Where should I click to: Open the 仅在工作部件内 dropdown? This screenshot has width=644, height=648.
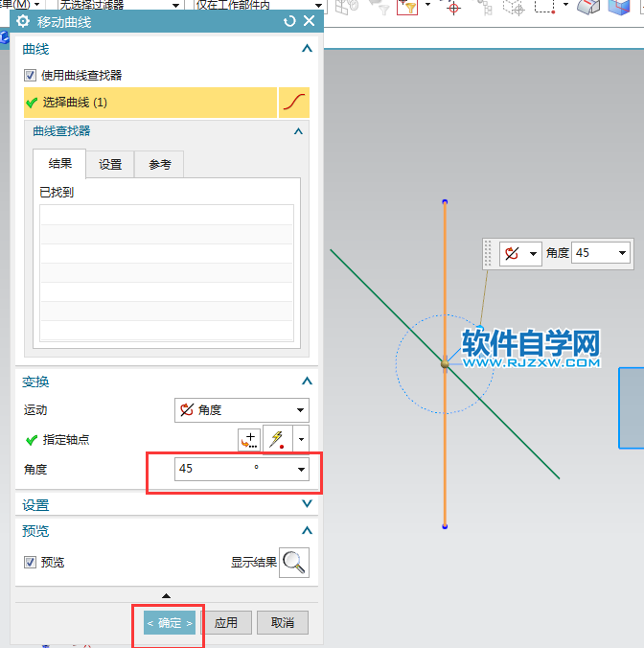(318, 6)
